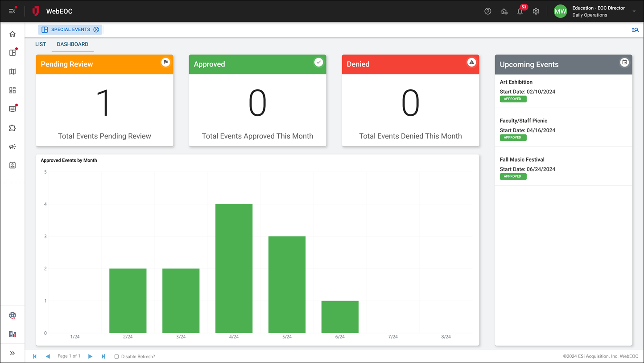Click the APPROVED badge under Art Exhibition
This screenshot has height=363, width=644.
coord(513,99)
